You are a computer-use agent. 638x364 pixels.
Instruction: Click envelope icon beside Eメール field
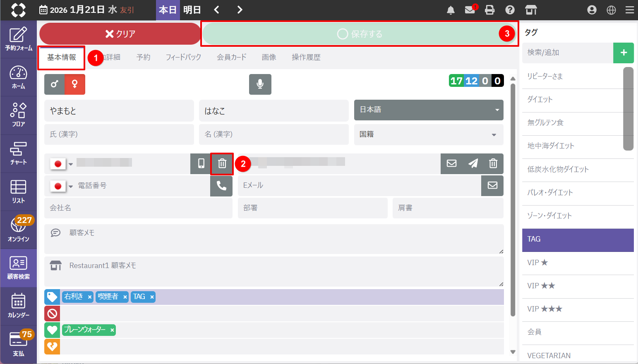[492, 186]
